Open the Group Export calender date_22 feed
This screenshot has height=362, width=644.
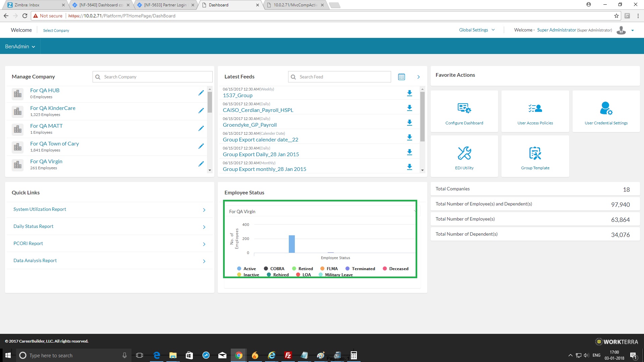click(x=260, y=140)
